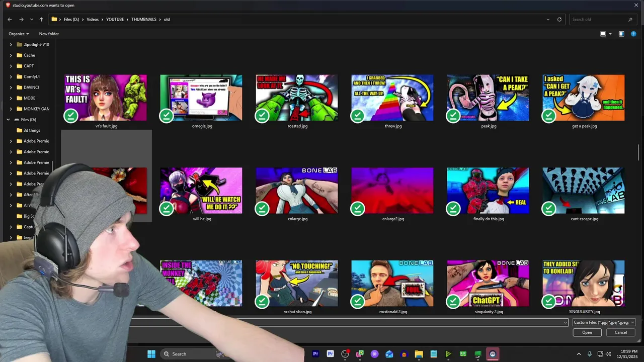
Task: Select omegle.jpg thumbnail
Action: pyautogui.click(x=201, y=98)
